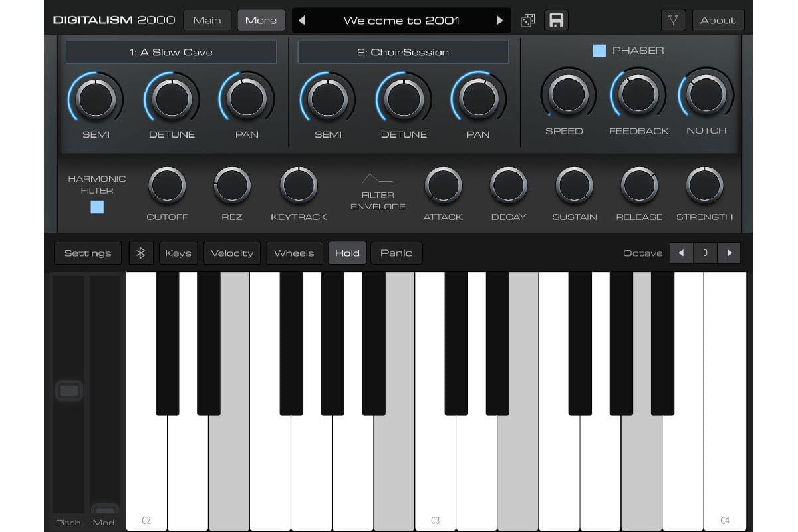The height and width of the screenshot is (532, 798).
Task: Hit the Panic button
Action: click(x=396, y=253)
